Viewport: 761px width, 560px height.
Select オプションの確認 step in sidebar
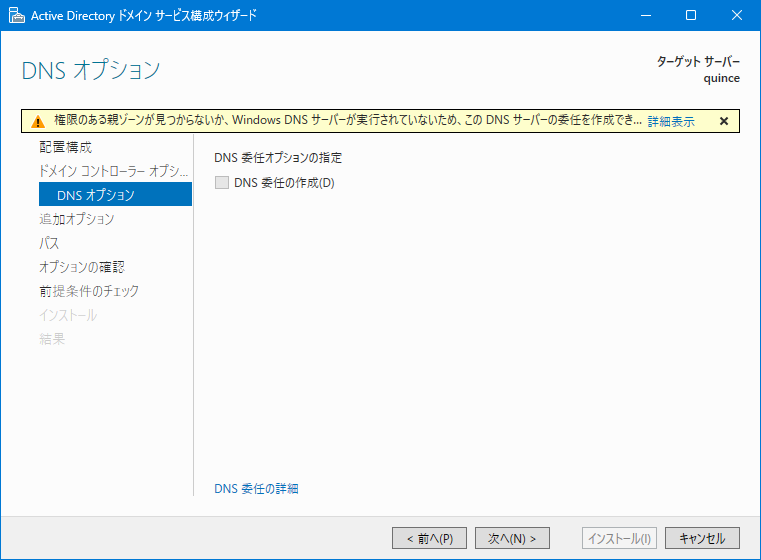point(82,267)
